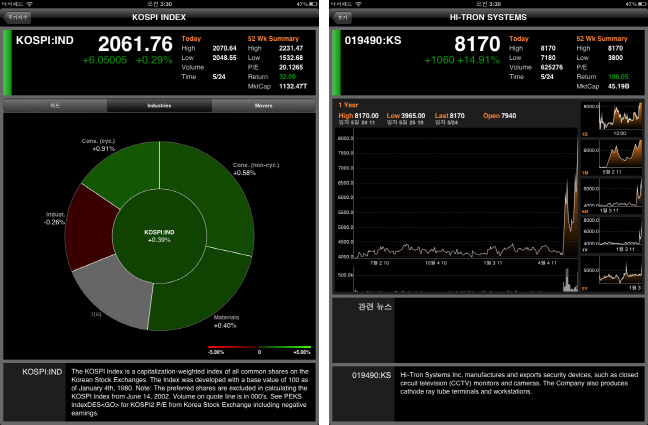This screenshot has height=425, width=648.
Task: Tap the Cons. (cyc.) +0.91% label
Action: pyautogui.click(x=99, y=145)
